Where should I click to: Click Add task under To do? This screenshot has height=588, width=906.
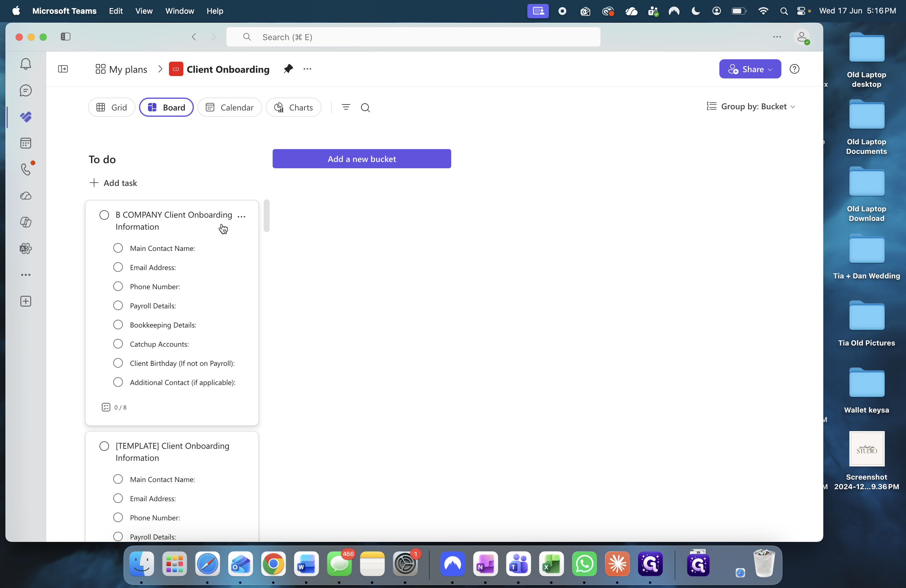pos(113,183)
